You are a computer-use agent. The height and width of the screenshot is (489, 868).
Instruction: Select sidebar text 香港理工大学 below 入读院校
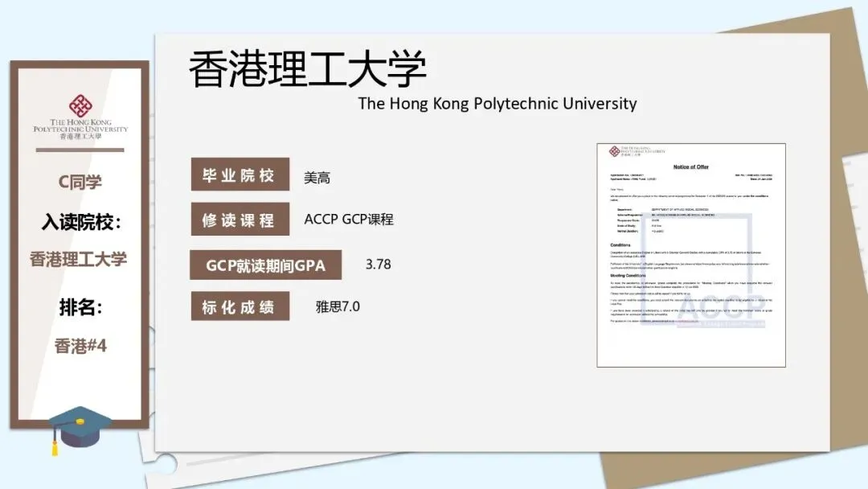pyautogui.click(x=79, y=259)
